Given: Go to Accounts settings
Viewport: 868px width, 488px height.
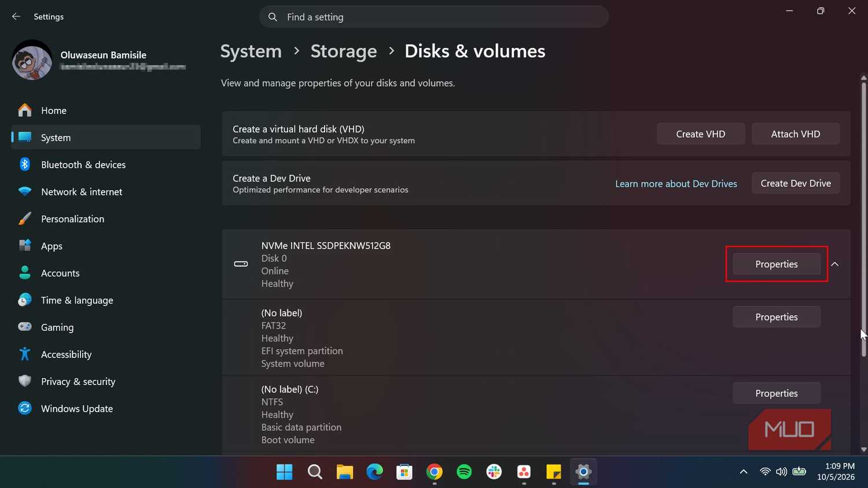Looking at the screenshot, I should coord(106,273).
